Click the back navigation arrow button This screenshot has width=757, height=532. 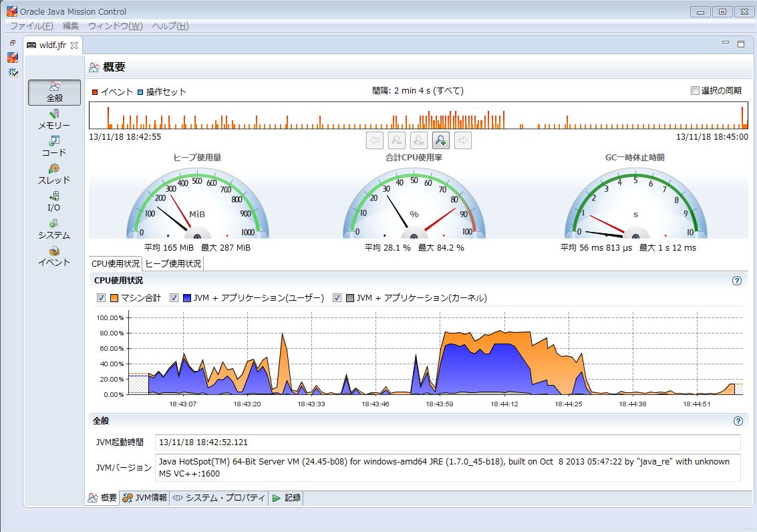[x=374, y=140]
